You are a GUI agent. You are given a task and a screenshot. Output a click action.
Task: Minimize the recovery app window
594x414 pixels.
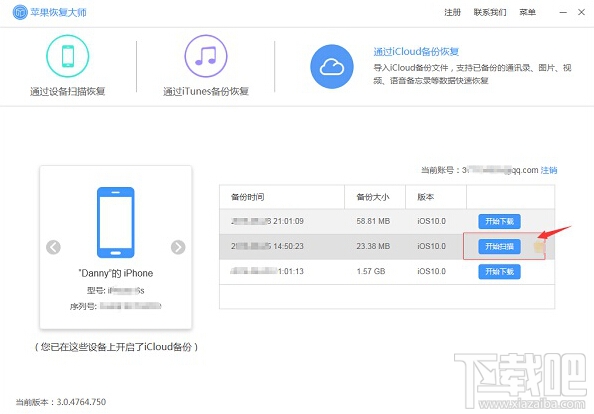[x=563, y=12]
